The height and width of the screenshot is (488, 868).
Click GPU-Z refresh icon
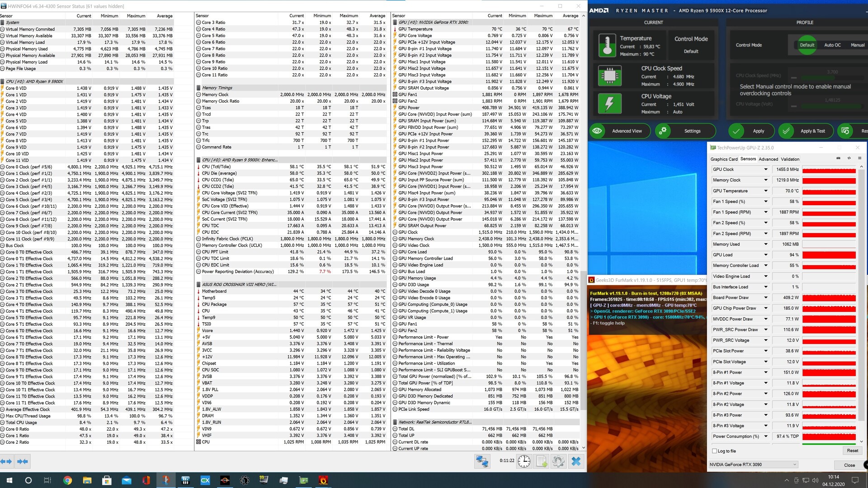coord(849,159)
